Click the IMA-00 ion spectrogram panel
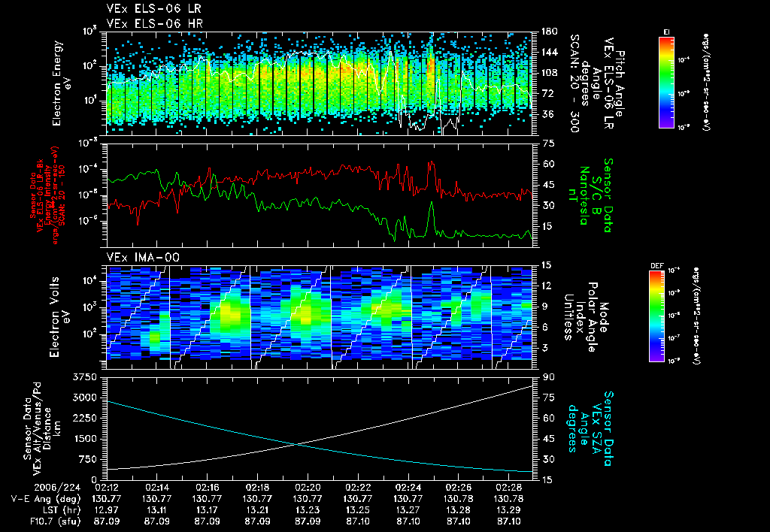This screenshot has width=770, height=532. tap(319, 317)
